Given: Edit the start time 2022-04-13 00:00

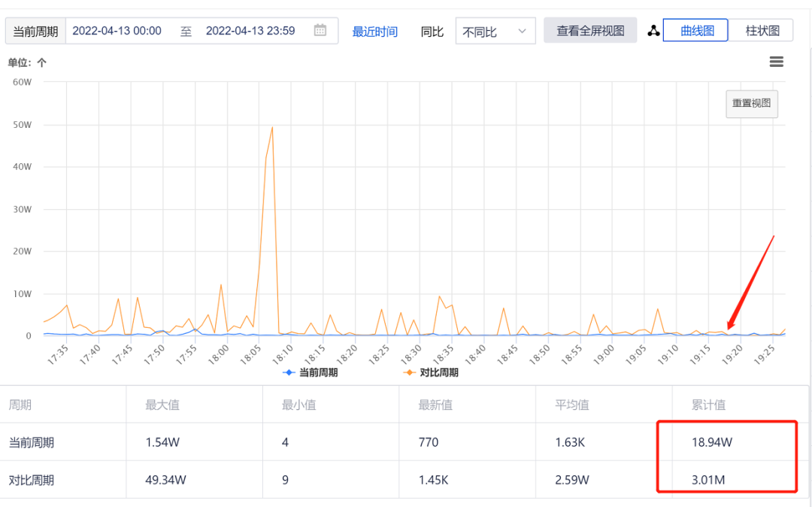Looking at the screenshot, I should 117,31.
